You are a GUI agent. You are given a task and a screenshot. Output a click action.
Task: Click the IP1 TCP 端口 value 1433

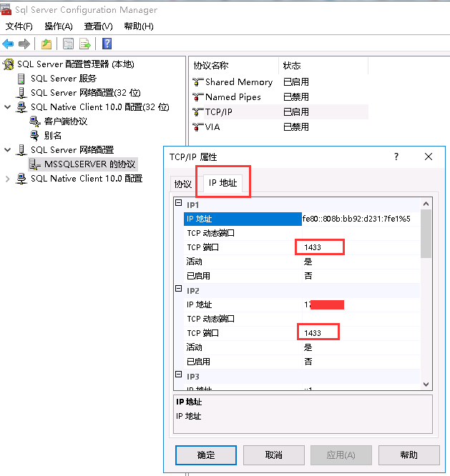[x=313, y=247]
